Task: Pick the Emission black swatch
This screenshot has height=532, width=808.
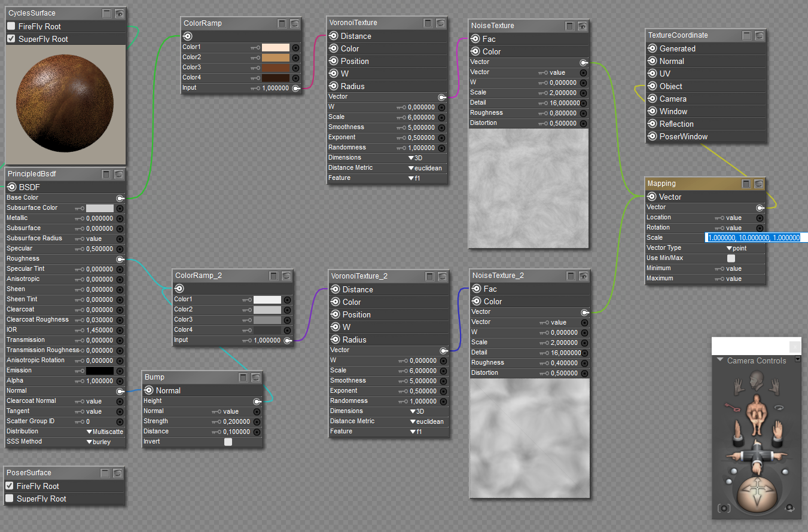Action: pyautogui.click(x=100, y=371)
